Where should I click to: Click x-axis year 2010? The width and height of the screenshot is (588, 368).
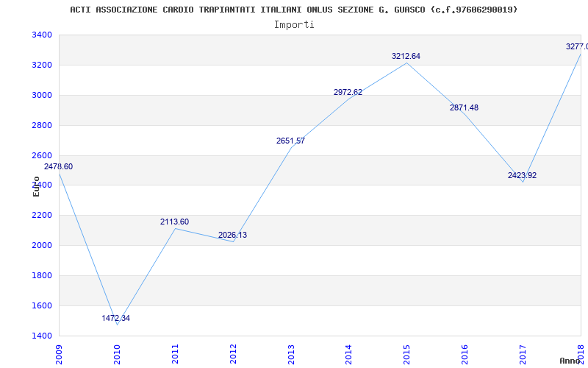[x=117, y=355]
